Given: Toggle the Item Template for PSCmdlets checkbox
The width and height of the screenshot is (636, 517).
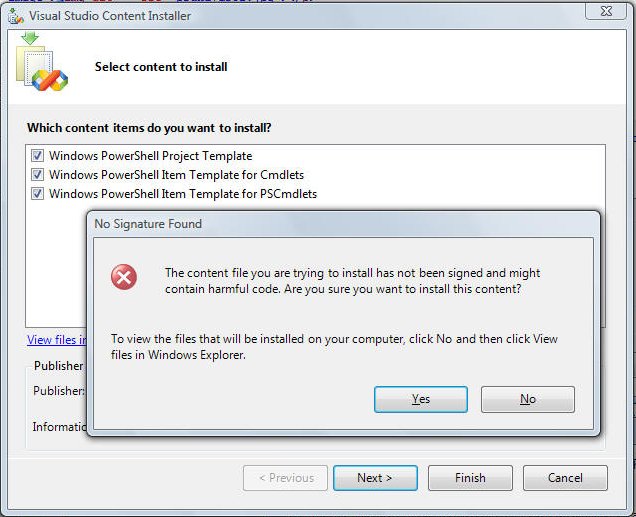Looking at the screenshot, I should [x=37, y=193].
